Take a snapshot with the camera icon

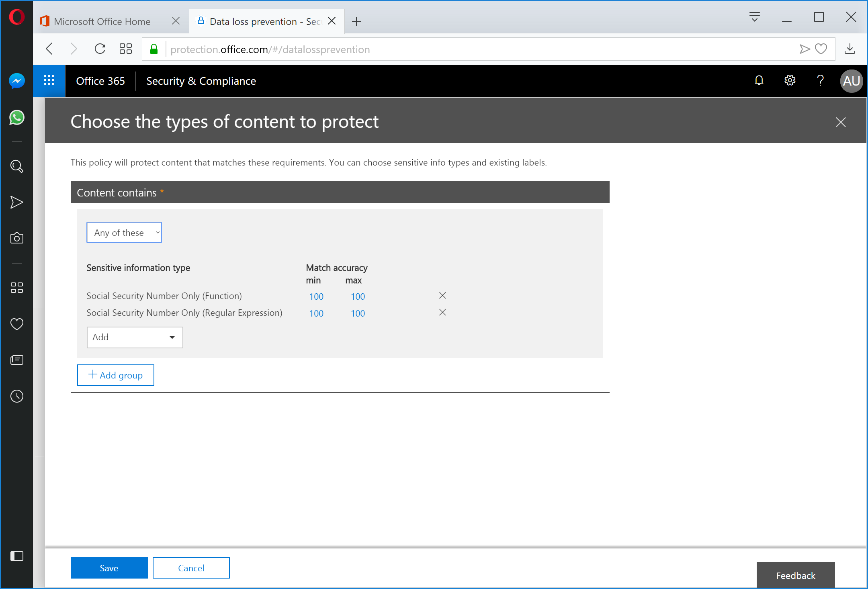16,238
